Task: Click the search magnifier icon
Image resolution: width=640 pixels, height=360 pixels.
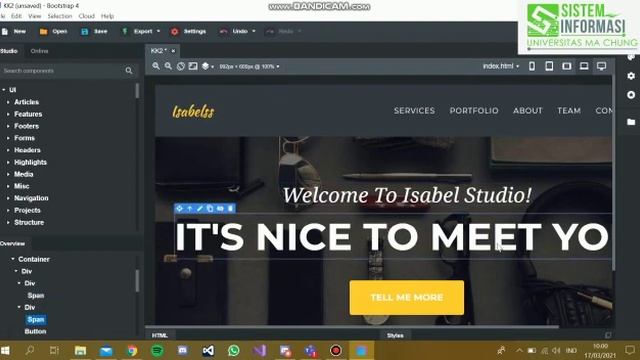Action: pyautogui.click(x=129, y=71)
